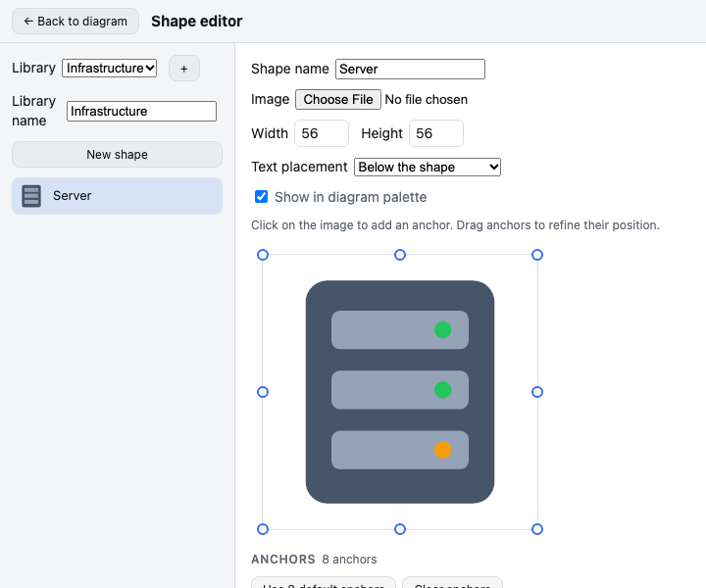Screen dimensions: 706x588
Task: Go back to diagram
Action: click(76, 22)
